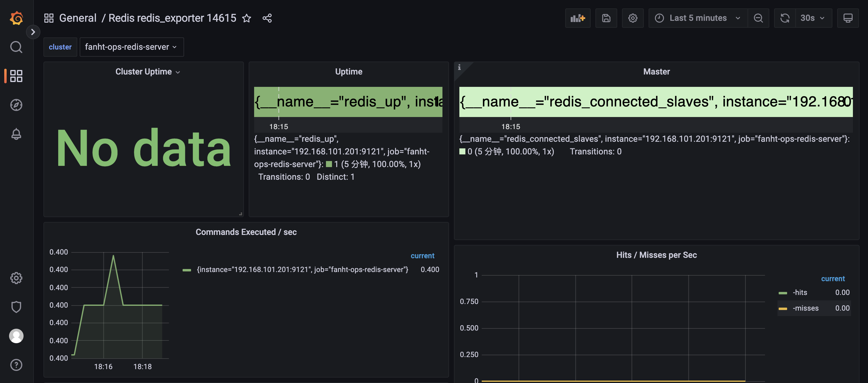868x383 pixels.
Task: Click the info icon on the Master panel
Action: click(459, 67)
